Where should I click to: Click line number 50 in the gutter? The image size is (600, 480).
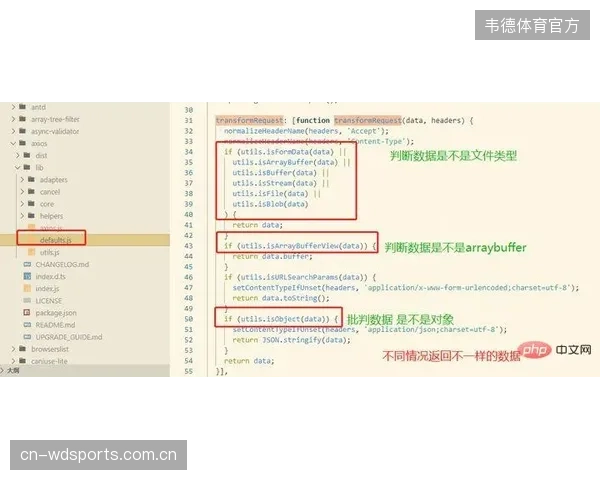189,319
